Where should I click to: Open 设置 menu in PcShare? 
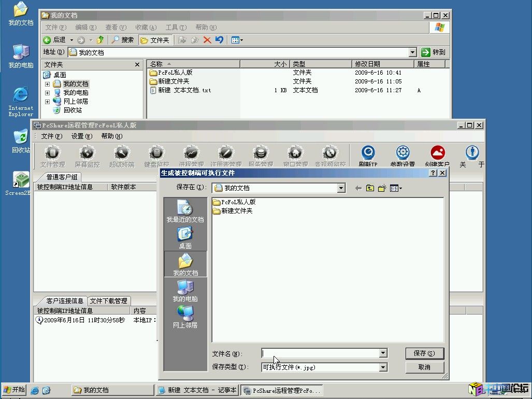point(81,136)
